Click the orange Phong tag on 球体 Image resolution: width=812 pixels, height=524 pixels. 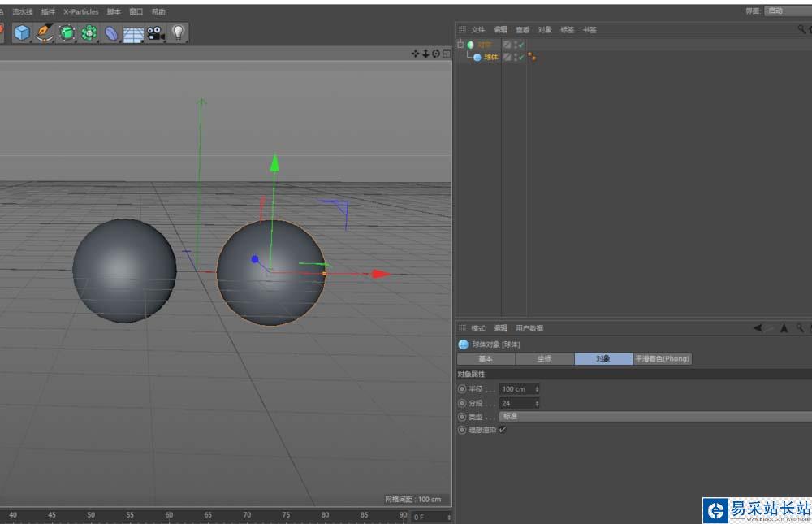click(532, 57)
